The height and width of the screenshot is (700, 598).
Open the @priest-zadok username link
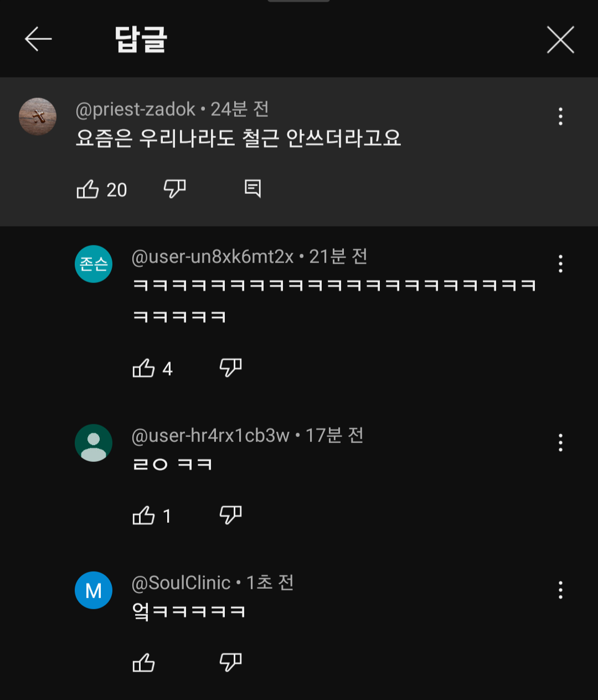click(x=136, y=110)
